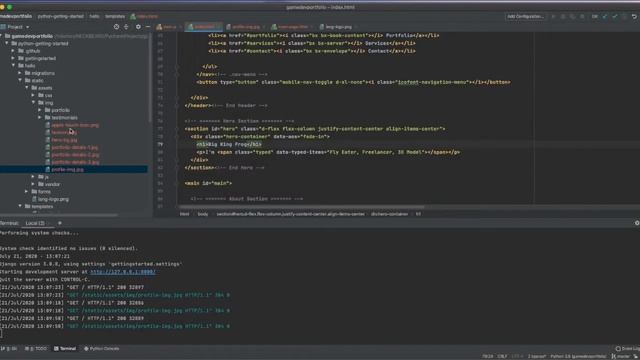The image size is (640, 360).
Task: Click the Git update project arrow icon
Action: [604, 17]
